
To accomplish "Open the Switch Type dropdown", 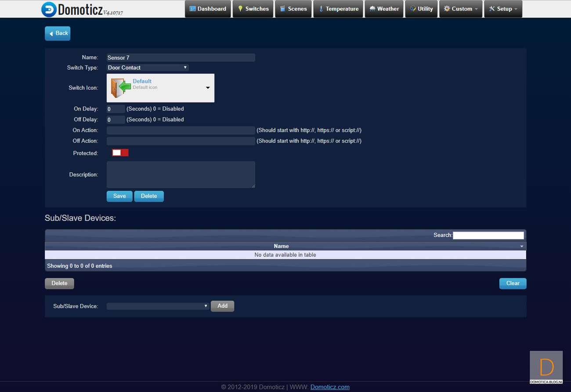I will click(148, 68).
